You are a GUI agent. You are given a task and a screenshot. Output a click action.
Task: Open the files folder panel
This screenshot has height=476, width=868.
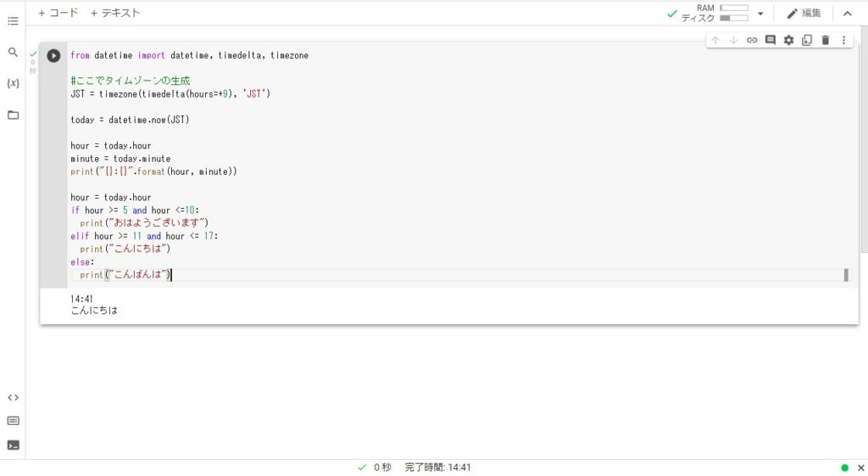(x=13, y=115)
